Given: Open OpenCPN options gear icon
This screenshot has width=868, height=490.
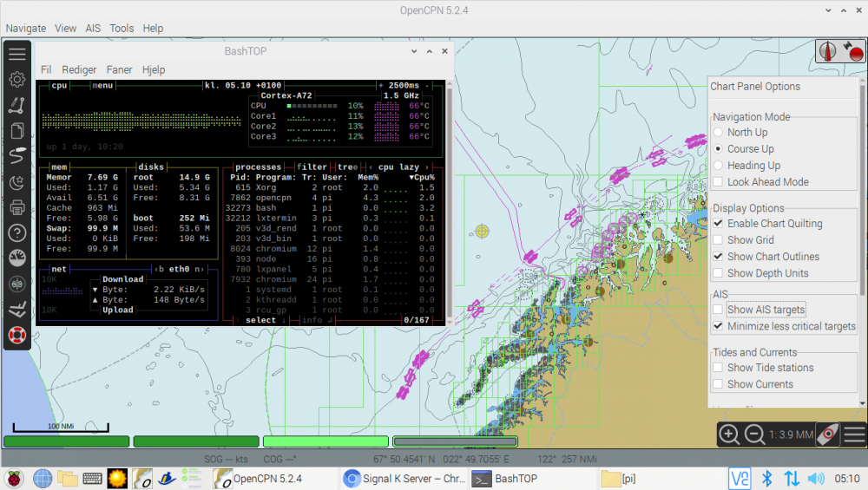Looking at the screenshot, I should pyautogui.click(x=17, y=80).
